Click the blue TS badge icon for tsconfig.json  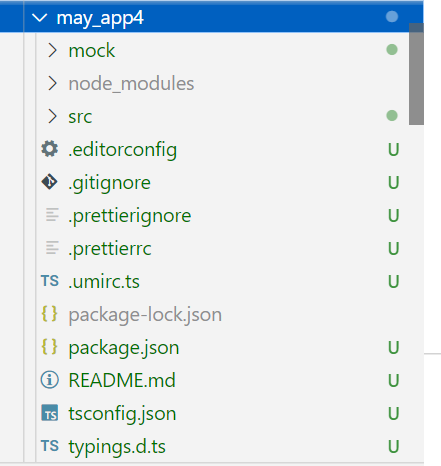50,413
